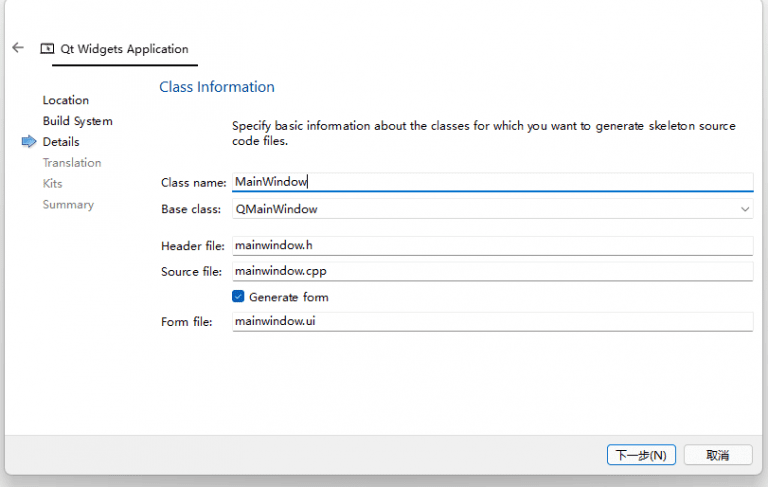Click the skeleton source code description text

(x=483, y=134)
